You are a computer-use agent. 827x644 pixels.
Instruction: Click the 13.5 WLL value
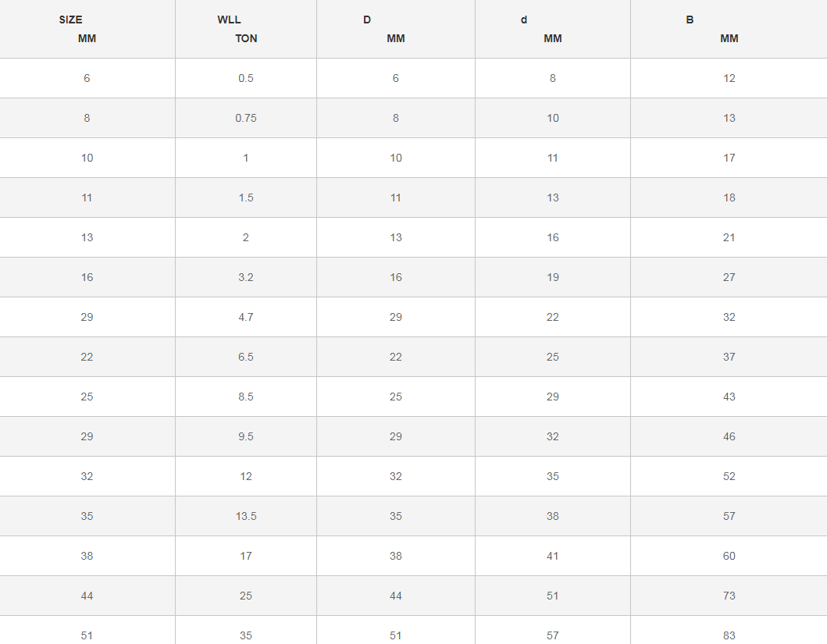tap(246, 516)
